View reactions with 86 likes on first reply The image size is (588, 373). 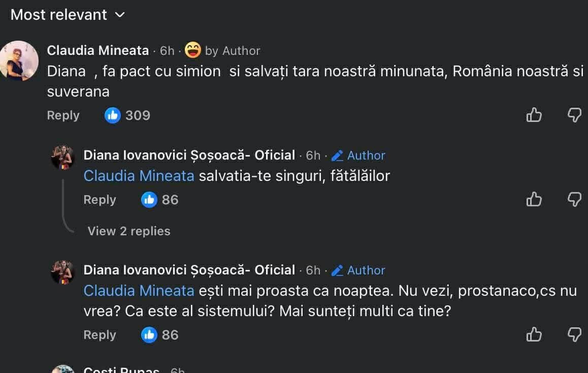click(160, 200)
